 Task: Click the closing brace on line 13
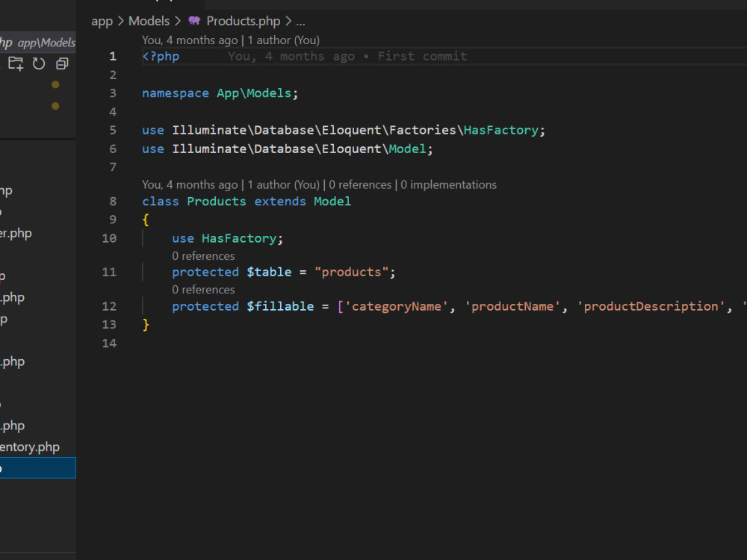[x=146, y=325]
